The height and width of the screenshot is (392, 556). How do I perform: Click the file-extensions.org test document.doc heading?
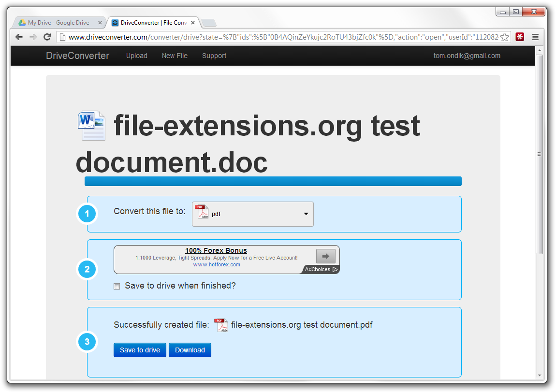tap(248, 144)
